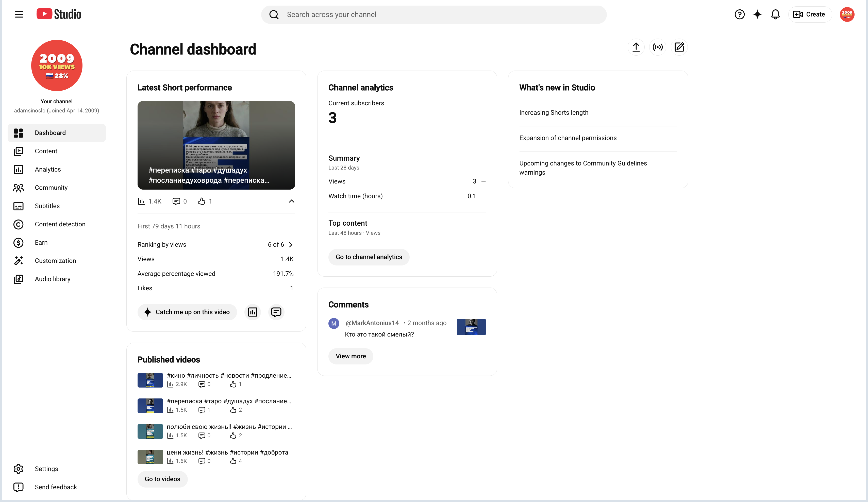Screen dimensions: 868x502
Task: Open the notifications bell
Action: pos(775,14)
